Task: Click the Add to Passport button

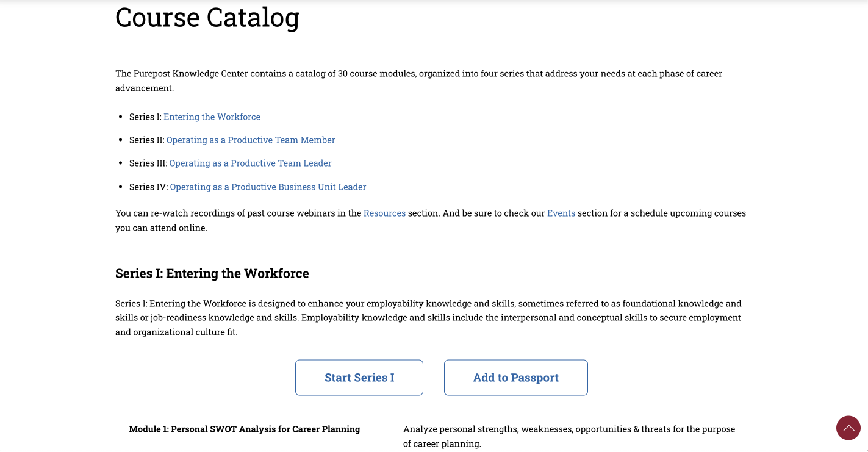Action: (515, 377)
